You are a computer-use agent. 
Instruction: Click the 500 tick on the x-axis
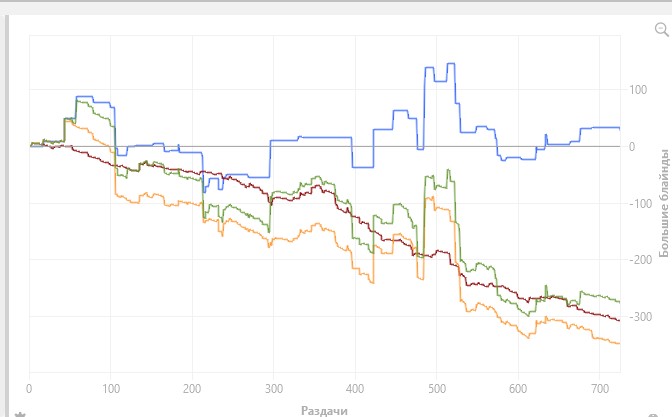coord(437,389)
